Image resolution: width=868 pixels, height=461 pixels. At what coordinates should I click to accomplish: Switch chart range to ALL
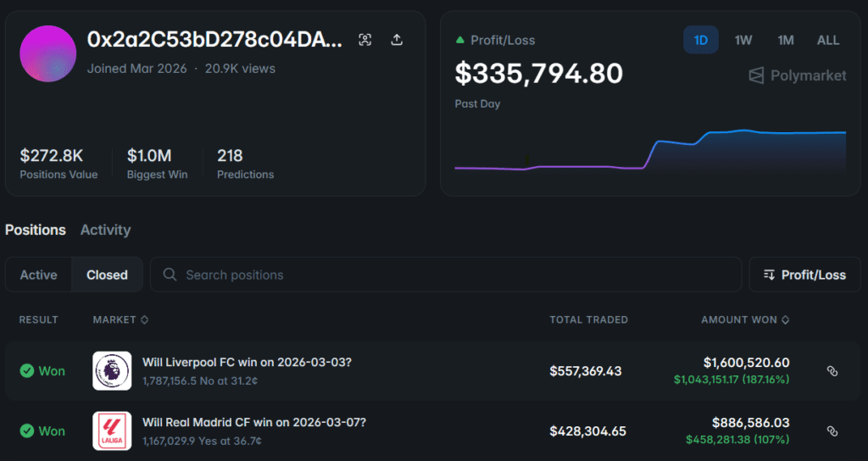click(x=828, y=40)
